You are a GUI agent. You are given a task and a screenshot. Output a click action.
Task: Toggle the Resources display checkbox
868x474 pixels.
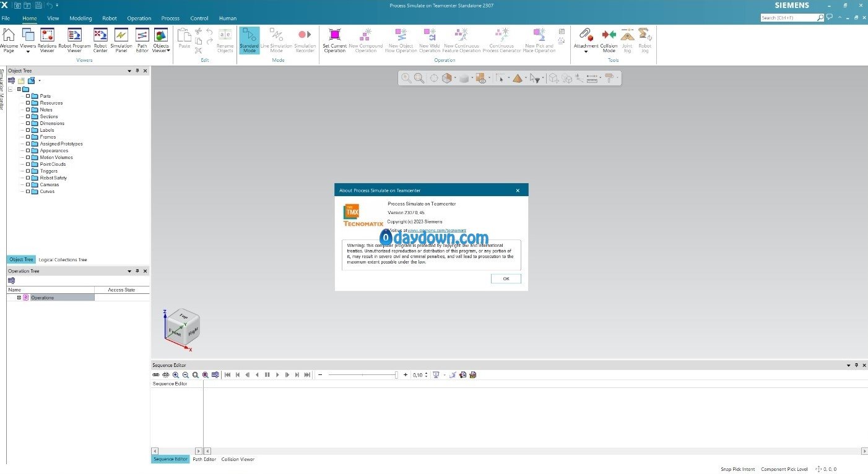[x=28, y=103]
